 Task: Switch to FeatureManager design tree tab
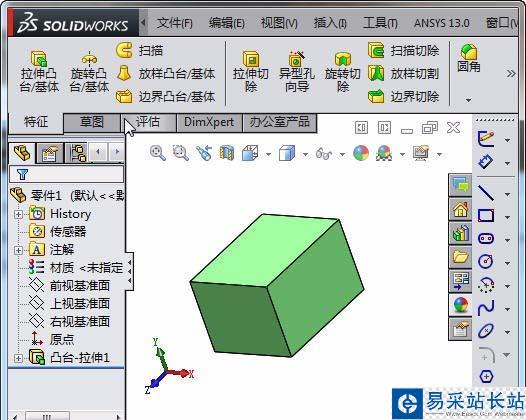(x=21, y=153)
